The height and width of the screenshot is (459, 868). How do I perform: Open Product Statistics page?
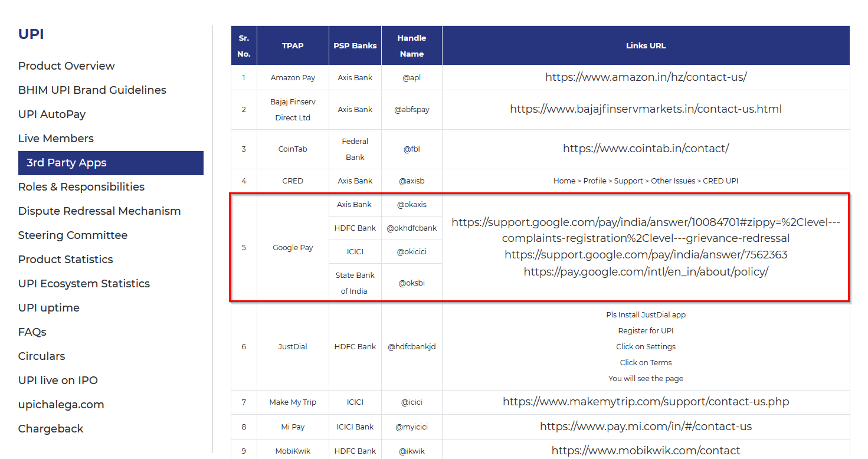pos(65,260)
